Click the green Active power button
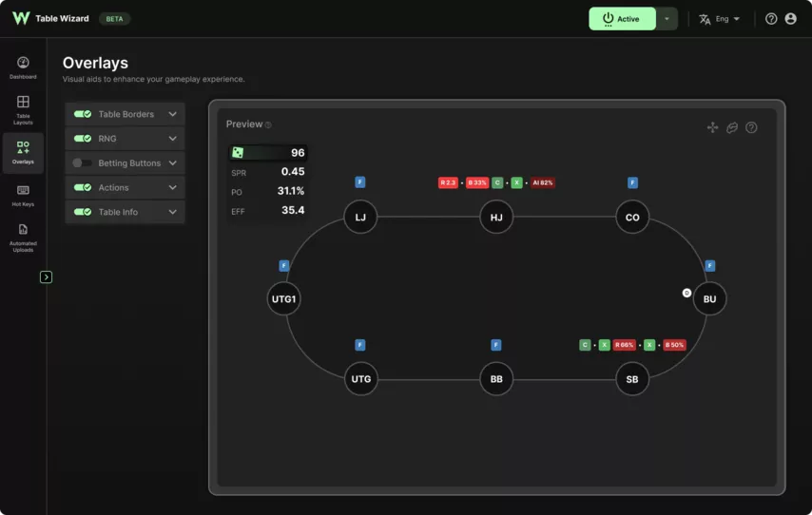812x515 pixels. tap(622, 19)
